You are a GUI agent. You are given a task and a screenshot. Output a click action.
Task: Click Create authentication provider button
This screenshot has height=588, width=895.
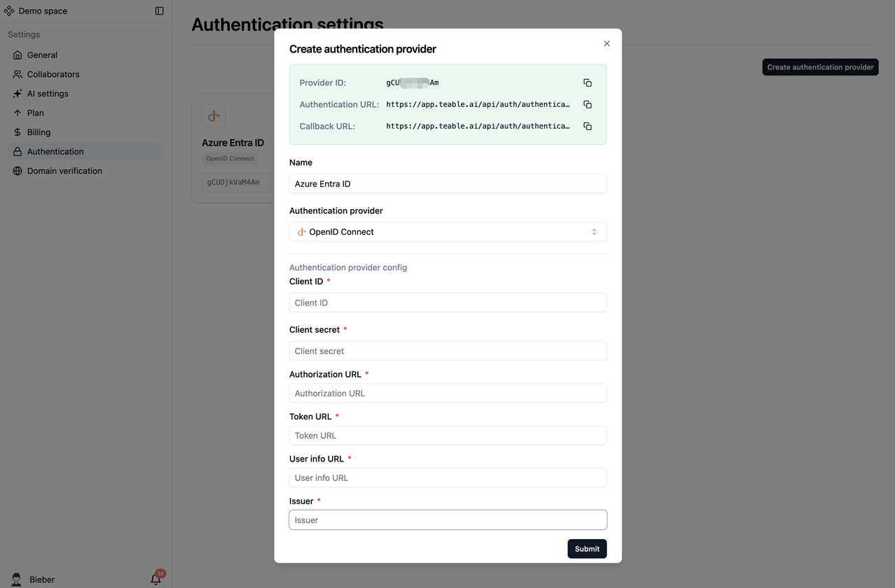pyautogui.click(x=820, y=67)
